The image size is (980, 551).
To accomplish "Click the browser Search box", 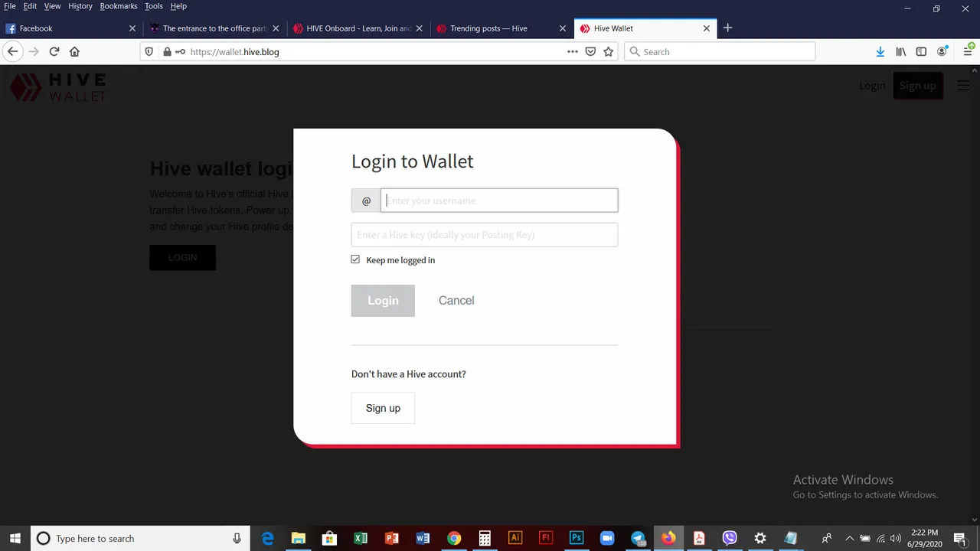I will coord(720,51).
